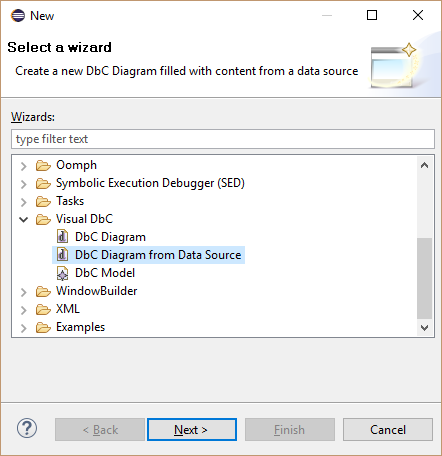Screen dimensions: 442x456
Task: Click the WindowBuilder folder icon
Action: click(43, 291)
